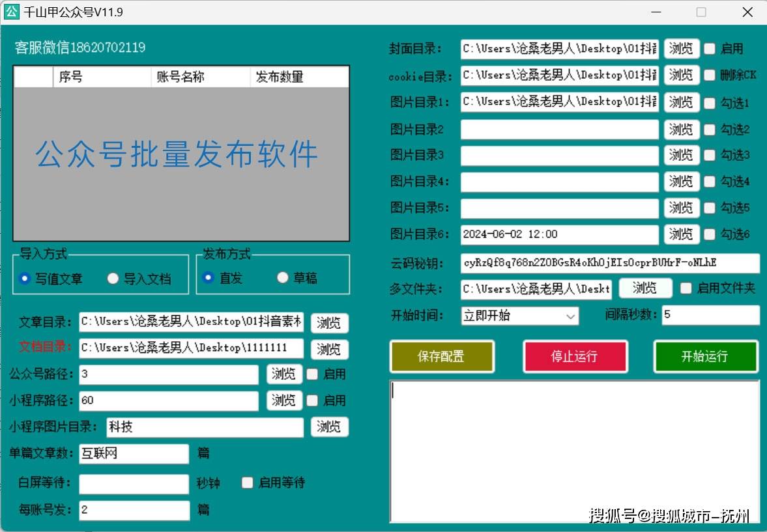This screenshot has width=767, height=532.
Task: Click inside the log output text area
Action: coord(574,452)
